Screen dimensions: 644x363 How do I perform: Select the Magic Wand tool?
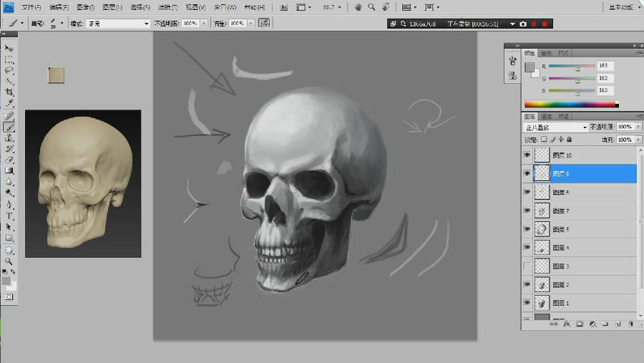9,82
